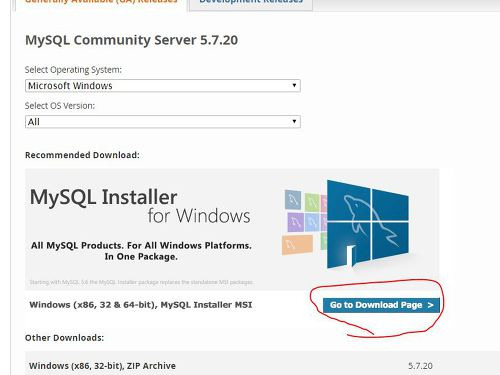Click the "Recommended Download:" label

tap(82, 155)
